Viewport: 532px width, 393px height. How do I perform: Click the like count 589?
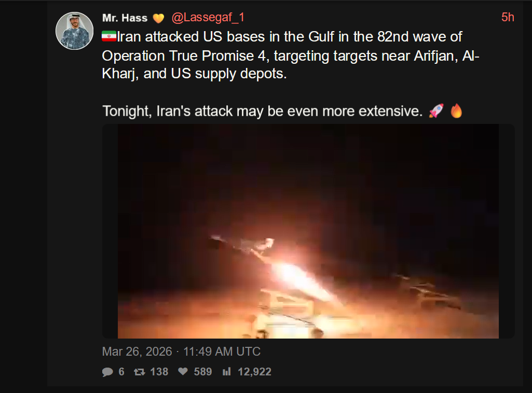click(x=202, y=372)
